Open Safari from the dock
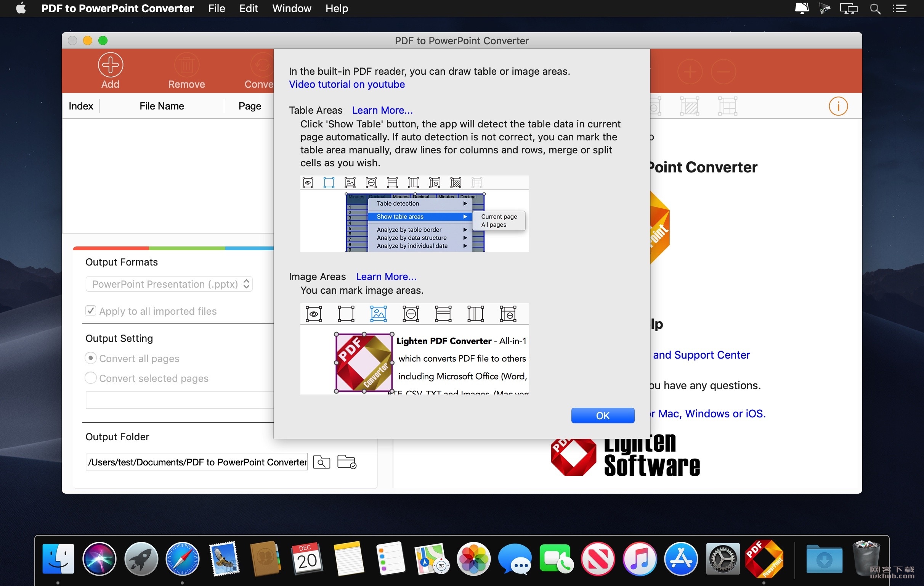 pyautogui.click(x=182, y=559)
